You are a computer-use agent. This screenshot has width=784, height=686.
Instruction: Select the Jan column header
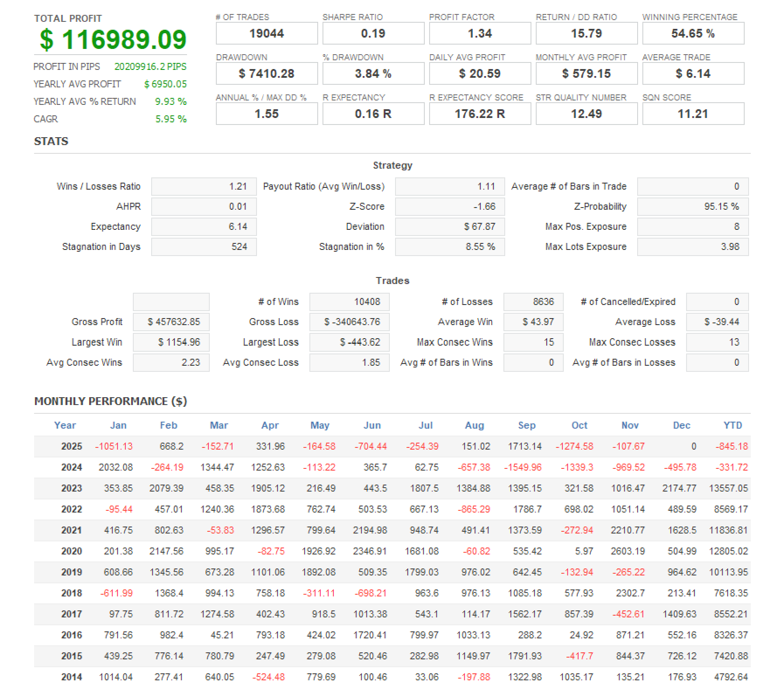tap(118, 426)
